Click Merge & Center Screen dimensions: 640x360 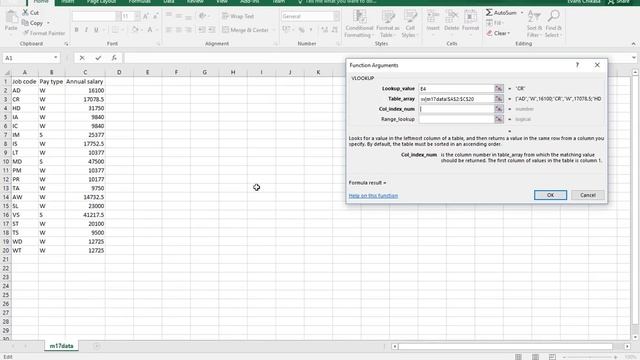245,30
